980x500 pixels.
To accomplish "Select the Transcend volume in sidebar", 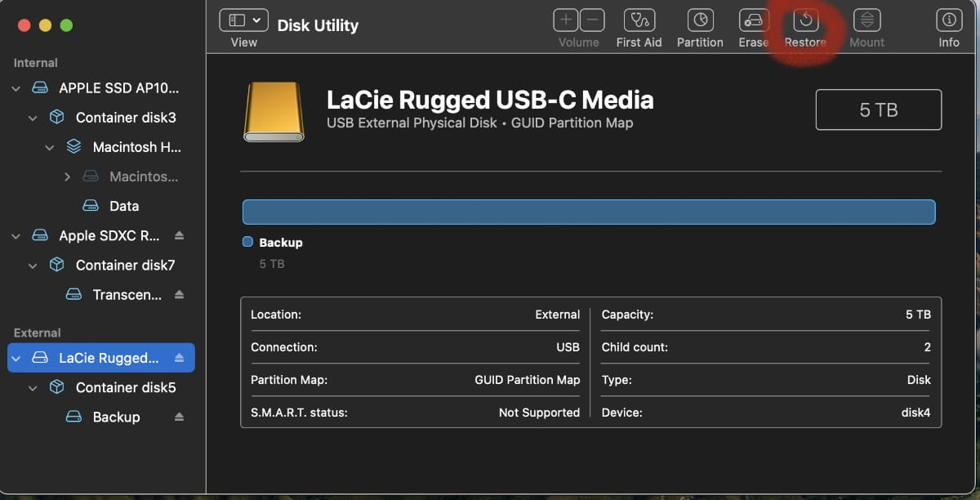I will 127,295.
